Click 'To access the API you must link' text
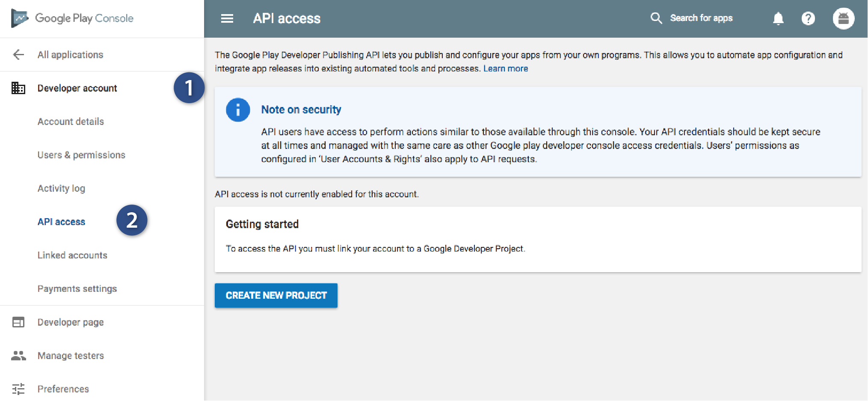 [375, 249]
